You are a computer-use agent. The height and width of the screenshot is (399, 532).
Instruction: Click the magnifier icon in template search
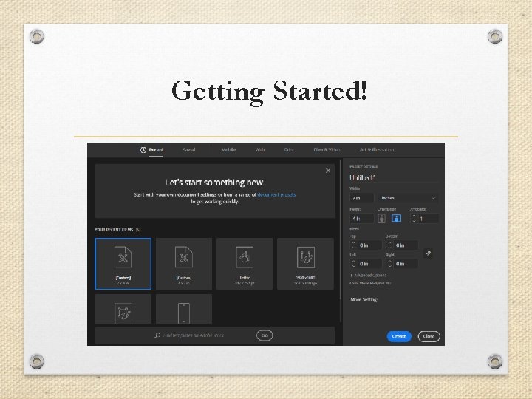(x=157, y=335)
